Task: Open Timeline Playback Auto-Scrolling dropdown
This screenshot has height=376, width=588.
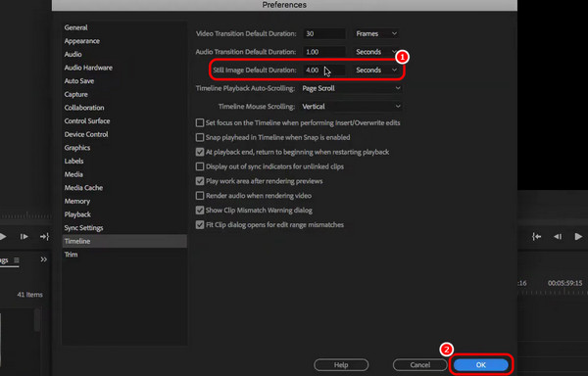Action: click(x=351, y=88)
